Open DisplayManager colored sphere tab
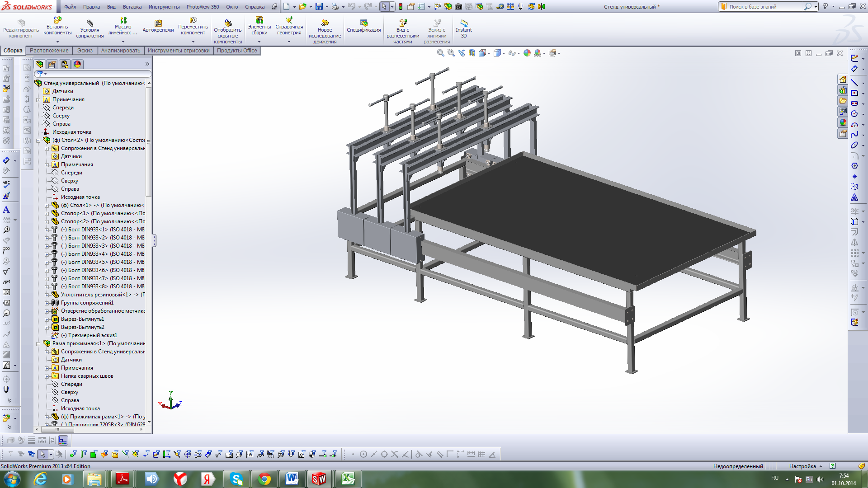Image resolution: width=868 pixels, height=488 pixels. point(77,64)
